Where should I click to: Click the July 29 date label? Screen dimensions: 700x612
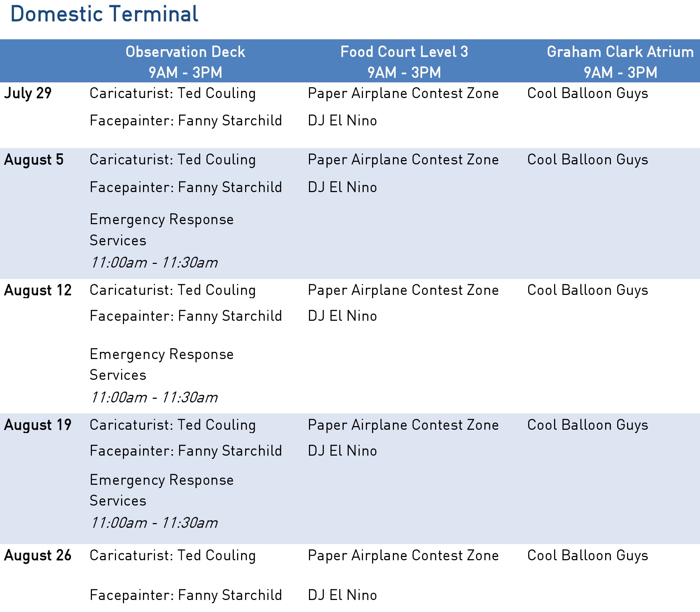click(28, 93)
